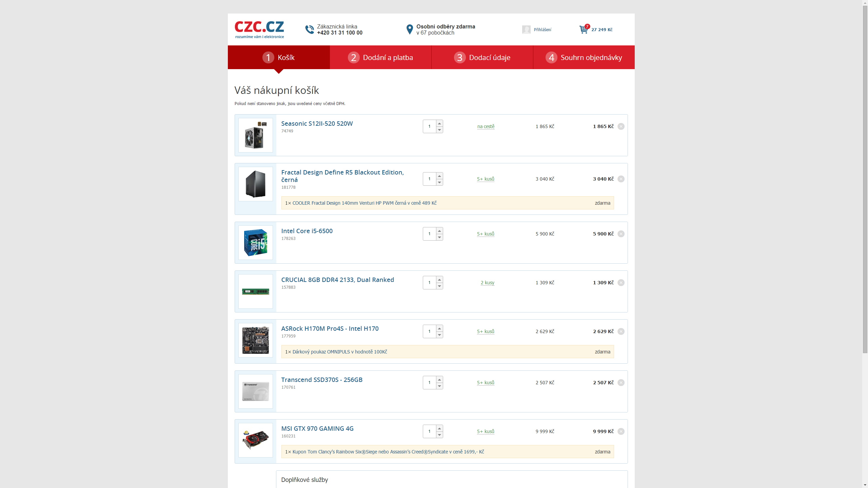The height and width of the screenshot is (488, 868).
Task: Open Intel Core i5-6500 product link
Action: pos(307,231)
